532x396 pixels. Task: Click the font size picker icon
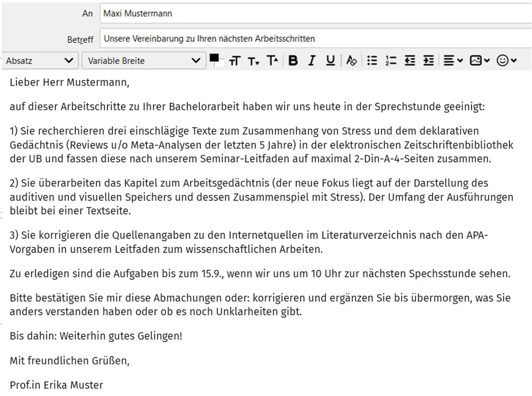235,61
